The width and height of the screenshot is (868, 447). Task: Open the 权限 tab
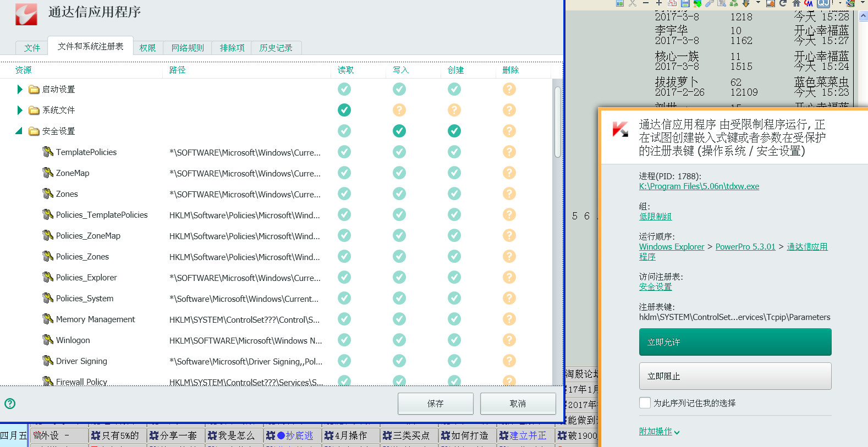147,48
